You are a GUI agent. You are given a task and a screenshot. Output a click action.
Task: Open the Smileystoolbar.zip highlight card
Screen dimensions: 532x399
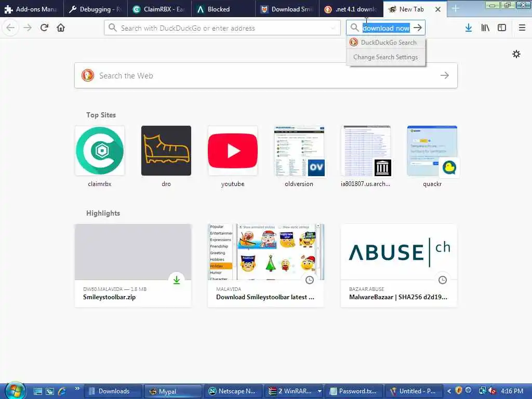click(132, 265)
